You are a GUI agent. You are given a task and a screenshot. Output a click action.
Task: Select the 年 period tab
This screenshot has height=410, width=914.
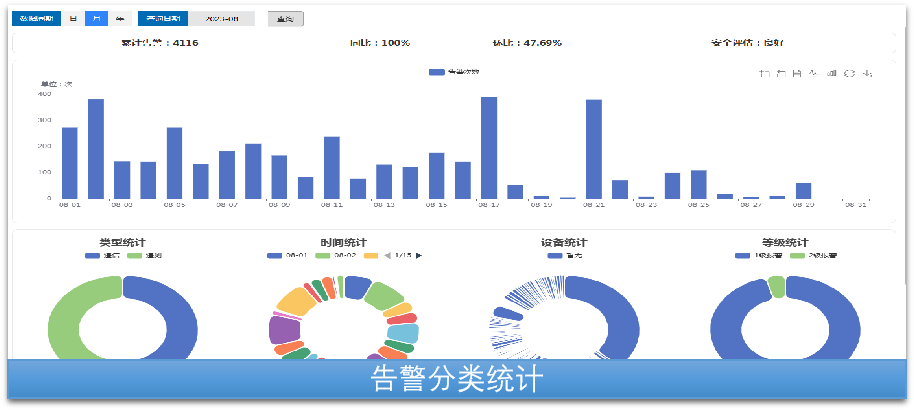pos(120,18)
